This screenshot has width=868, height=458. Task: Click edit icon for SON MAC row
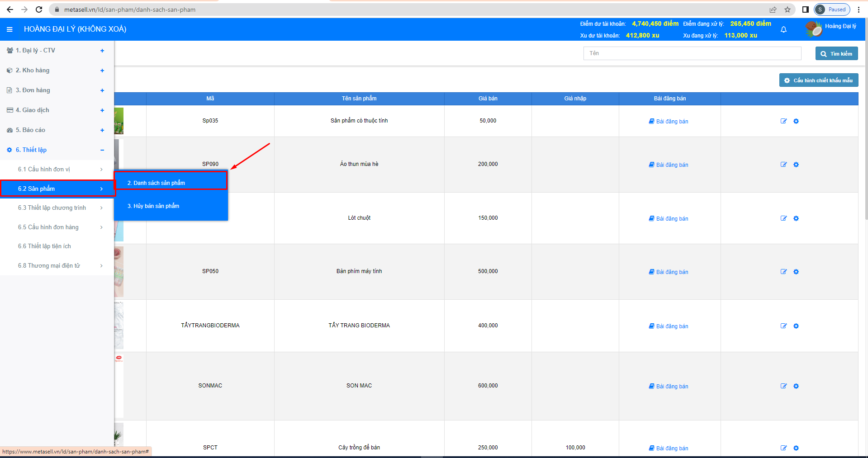[x=783, y=386]
